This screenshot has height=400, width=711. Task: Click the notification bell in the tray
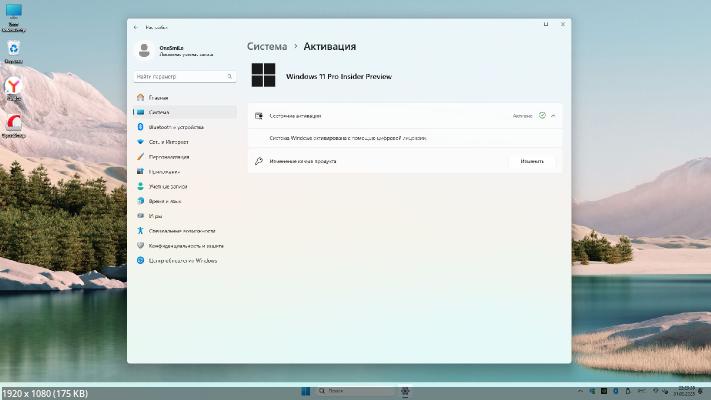coord(701,391)
